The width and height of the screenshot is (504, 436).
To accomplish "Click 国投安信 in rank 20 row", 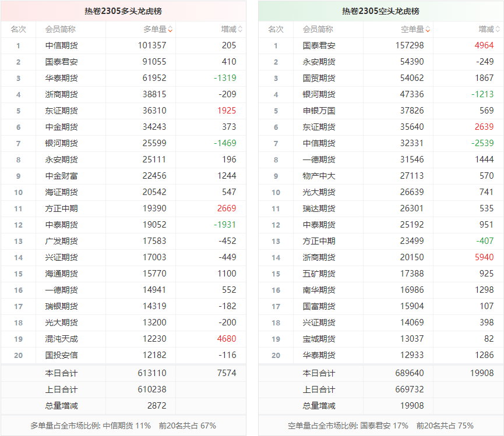I will (x=61, y=355).
